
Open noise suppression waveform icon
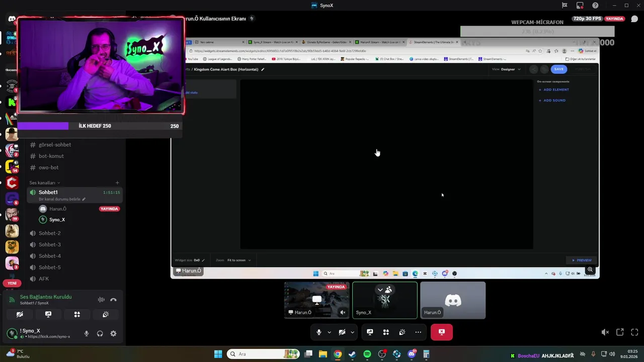point(101,300)
